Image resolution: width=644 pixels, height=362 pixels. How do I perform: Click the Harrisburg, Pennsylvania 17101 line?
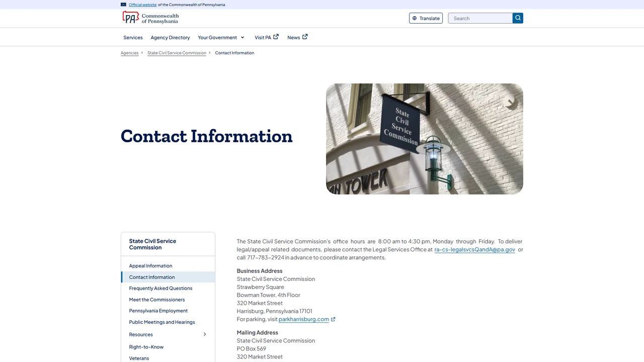(x=275, y=311)
